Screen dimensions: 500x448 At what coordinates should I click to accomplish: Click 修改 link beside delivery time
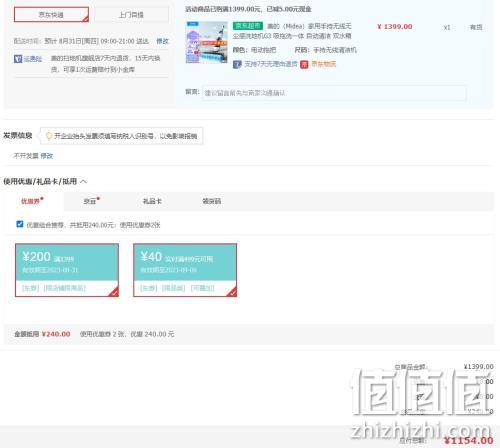(x=162, y=41)
